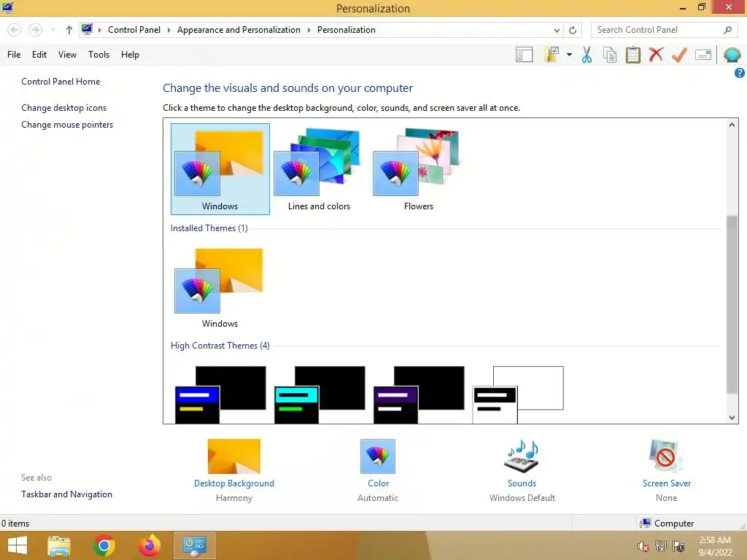Viewport: 747px width, 560px height.
Task: Select the blue-titled high contrast theme
Action: click(220, 394)
